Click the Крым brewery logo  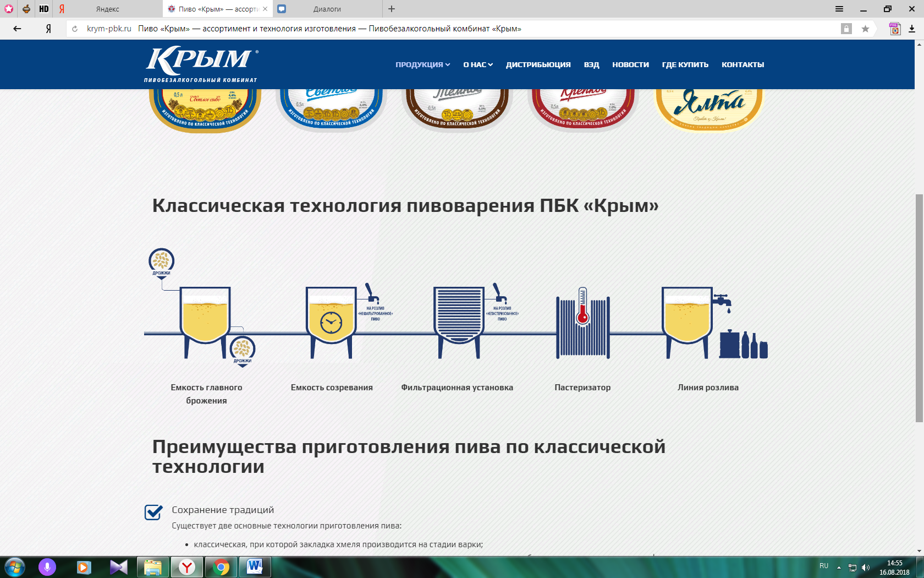click(x=201, y=64)
